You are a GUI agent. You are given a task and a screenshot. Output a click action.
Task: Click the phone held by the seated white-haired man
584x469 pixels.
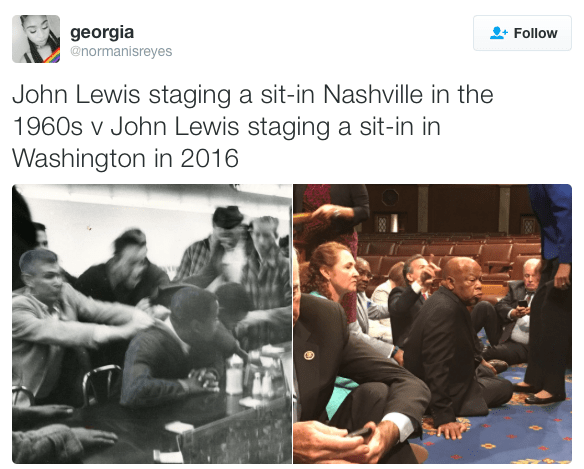click(523, 303)
